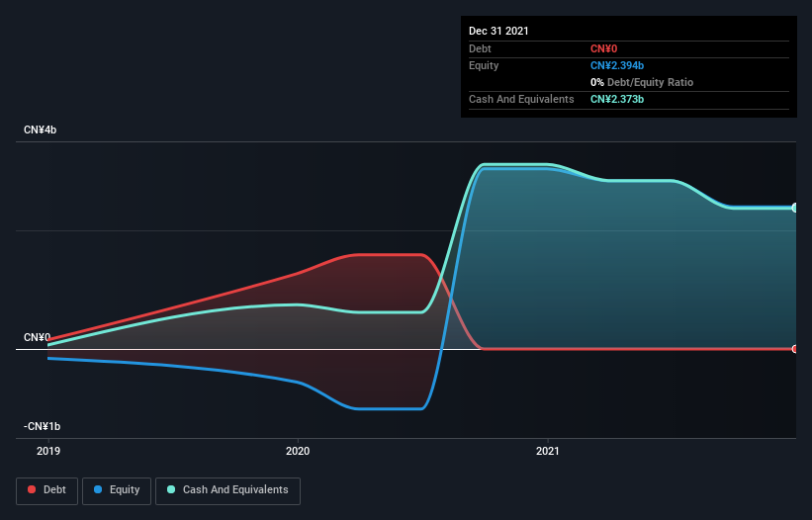Screen dimensions: 812x520
Task: Select the red Debt end-point marker
Action: pos(795,349)
